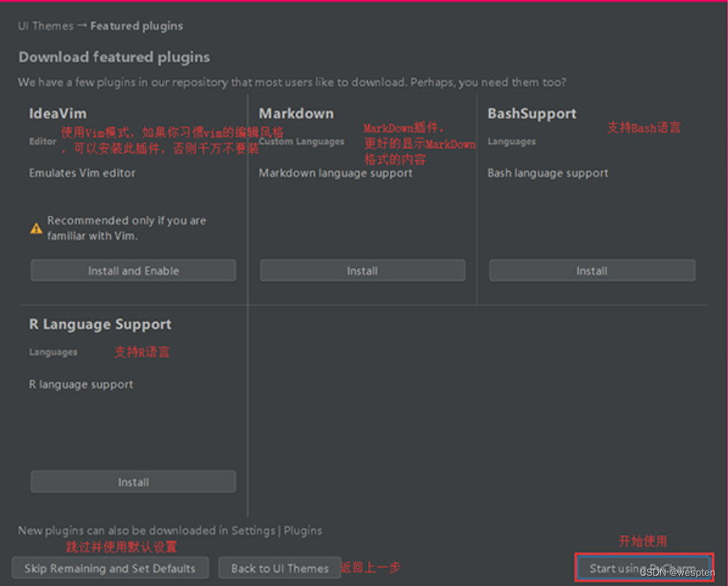Viewport: 728px width, 586px height.
Task: Click the IdeaVim warning triangle icon
Action: (36, 229)
